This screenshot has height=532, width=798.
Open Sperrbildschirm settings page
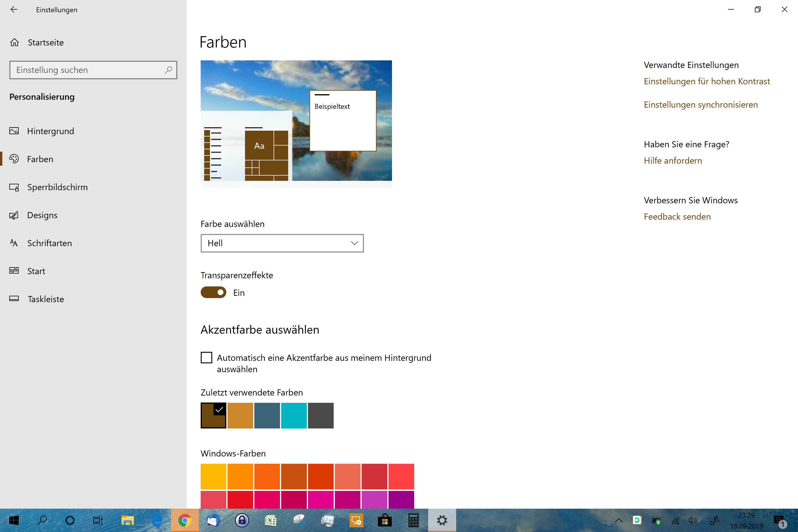point(57,187)
